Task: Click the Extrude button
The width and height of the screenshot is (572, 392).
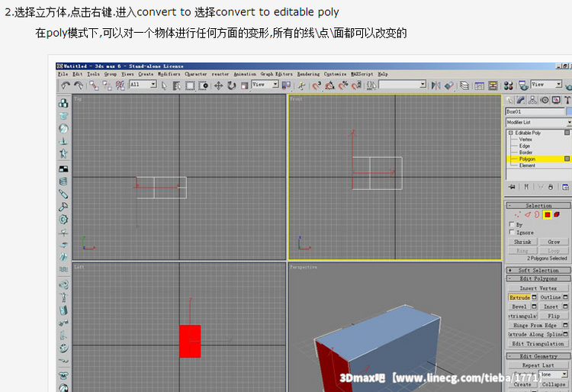Action: 519,297
